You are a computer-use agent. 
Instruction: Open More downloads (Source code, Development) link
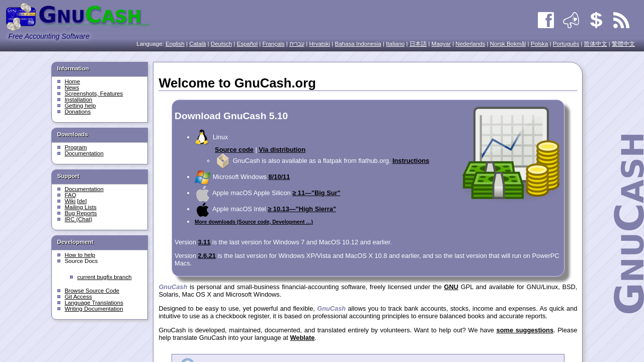[254, 222]
